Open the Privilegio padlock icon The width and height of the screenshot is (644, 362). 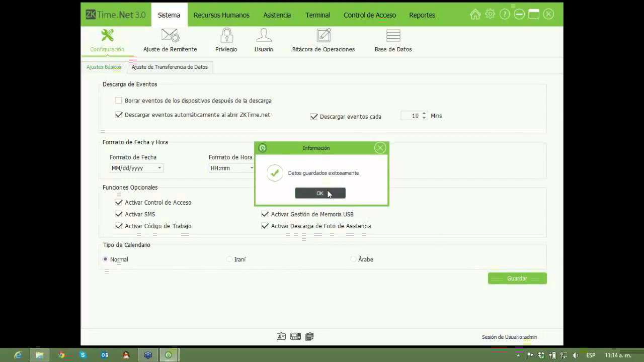[226, 35]
